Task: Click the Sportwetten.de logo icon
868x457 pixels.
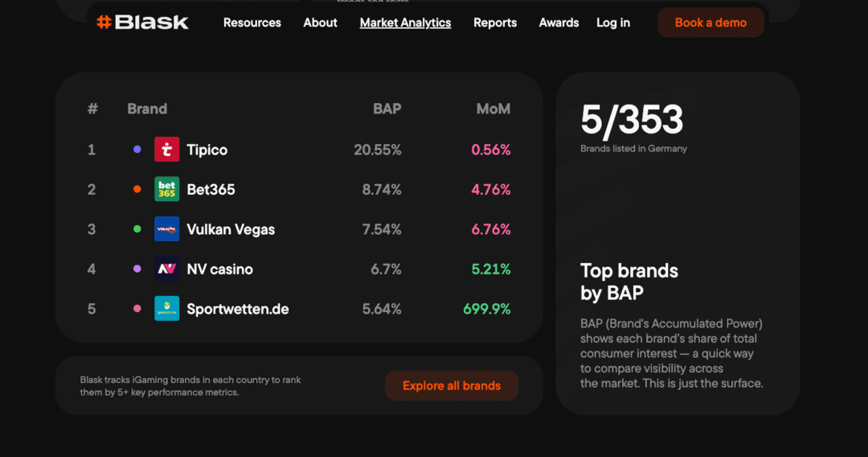Action: coord(166,308)
